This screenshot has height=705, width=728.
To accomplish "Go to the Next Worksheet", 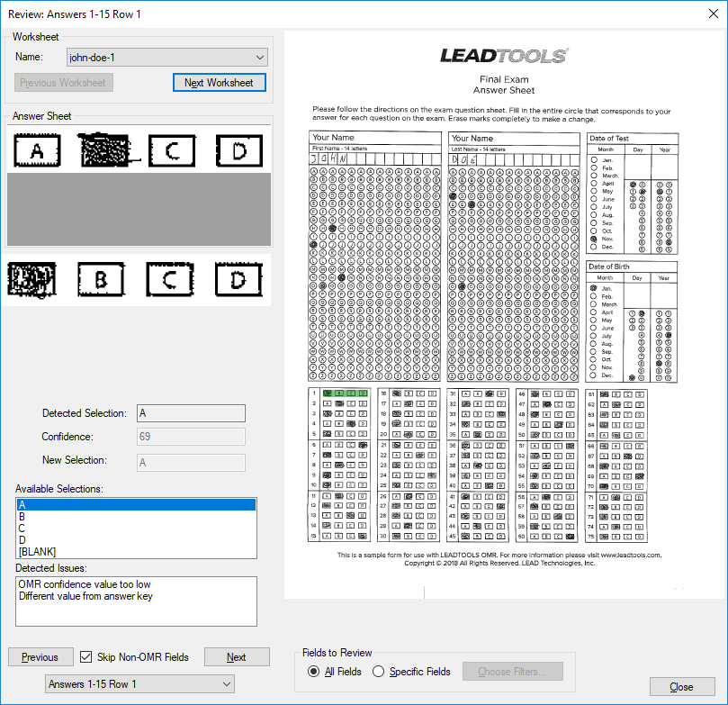I will tap(220, 83).
